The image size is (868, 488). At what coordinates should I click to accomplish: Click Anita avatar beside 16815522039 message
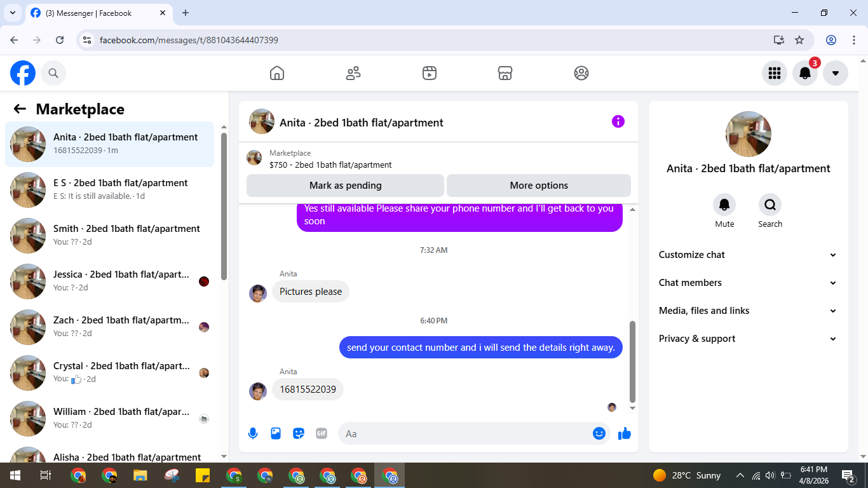(258, 391)
